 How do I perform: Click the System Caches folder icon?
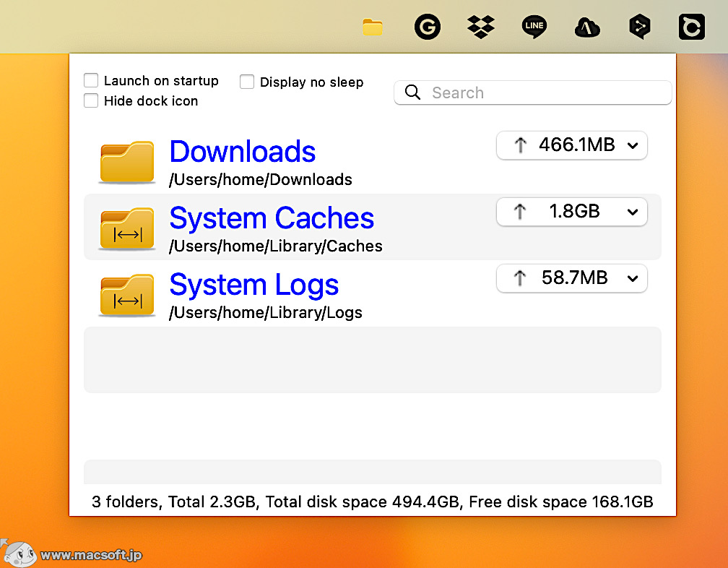127,228
